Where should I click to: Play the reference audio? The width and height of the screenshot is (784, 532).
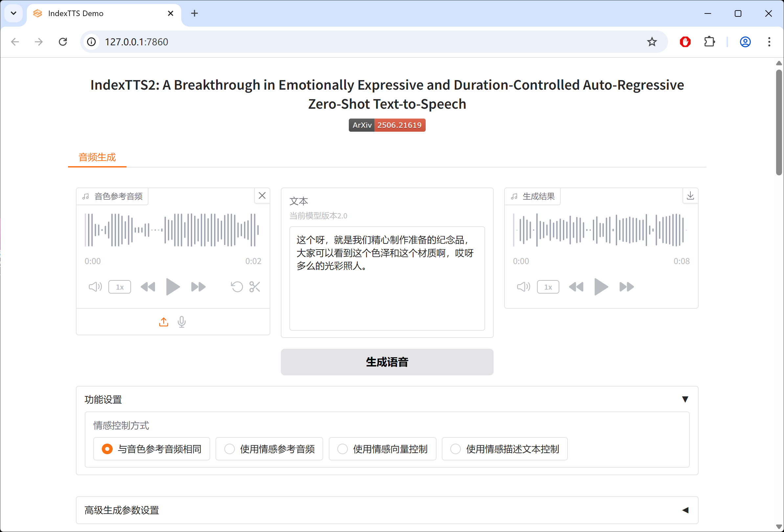173,287
